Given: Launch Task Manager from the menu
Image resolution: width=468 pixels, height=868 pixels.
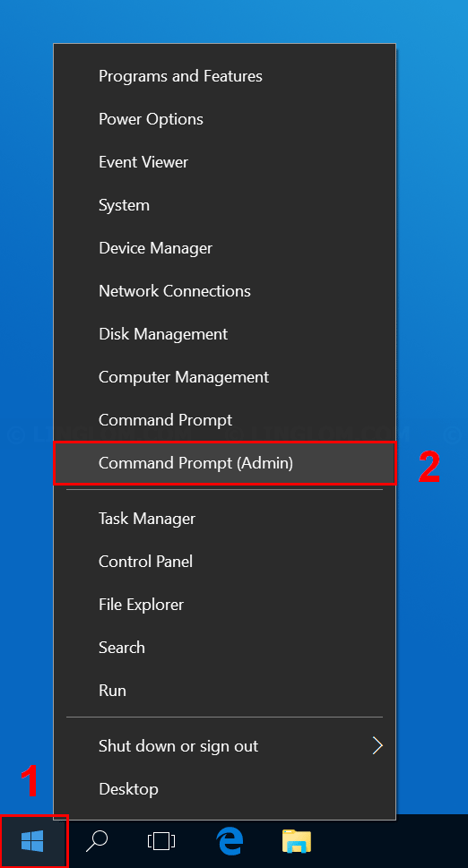Looking at the screenshot, I should (x=225, y=519).
